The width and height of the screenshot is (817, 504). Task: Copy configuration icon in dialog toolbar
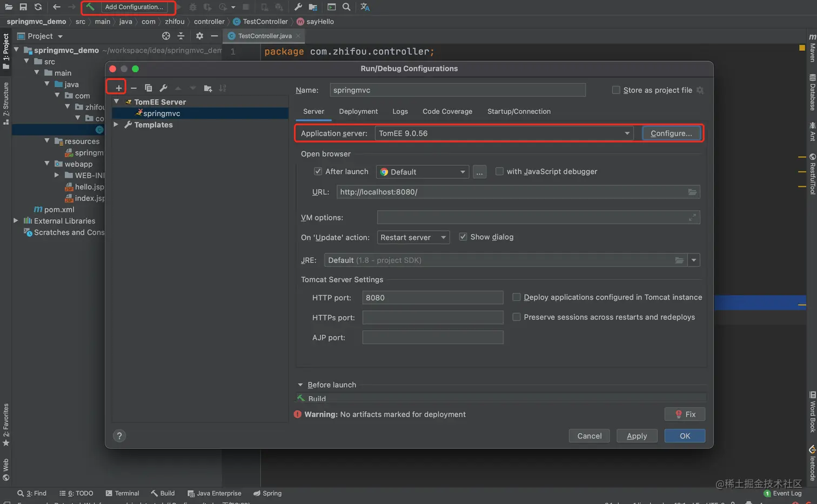[149, 88]
